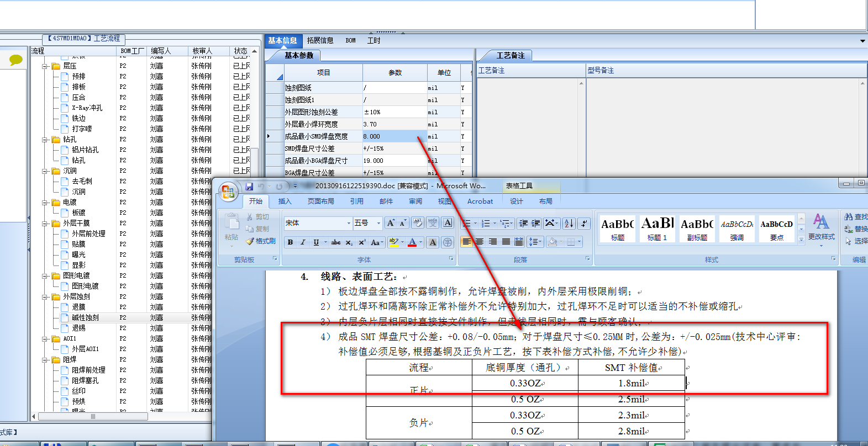The height and width of the screenshot is (446, 868).
Task: Align paragraph text left in Word
Action: coord(466,242)
